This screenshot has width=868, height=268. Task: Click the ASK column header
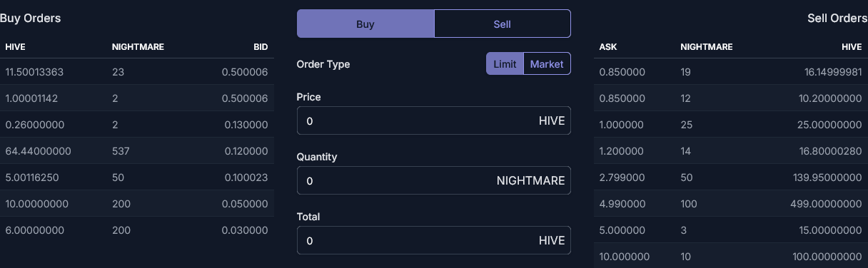(608, 47)
